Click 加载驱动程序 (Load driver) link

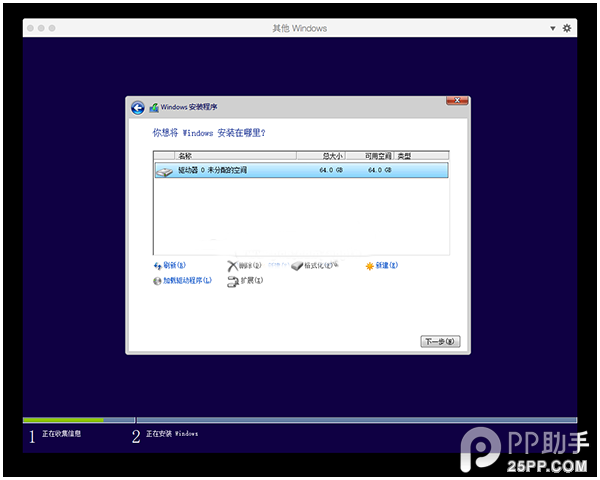(187, 280)
